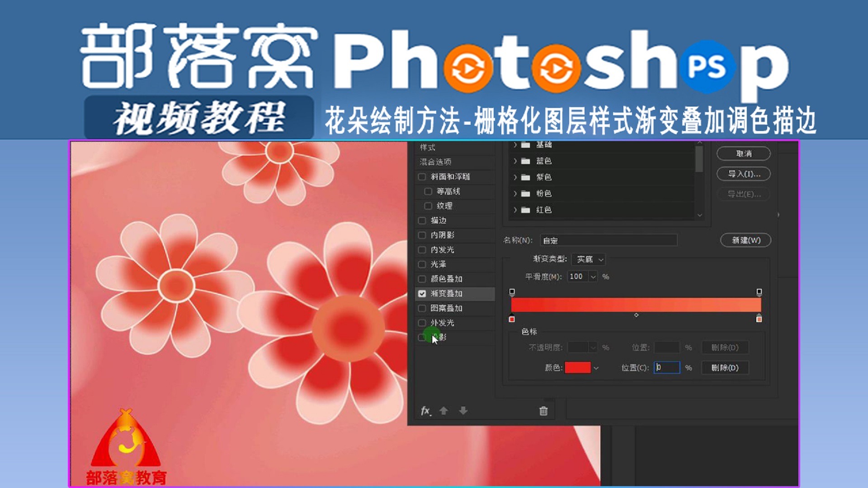Open the 红色 gradient folder icon

coord(525,210)
